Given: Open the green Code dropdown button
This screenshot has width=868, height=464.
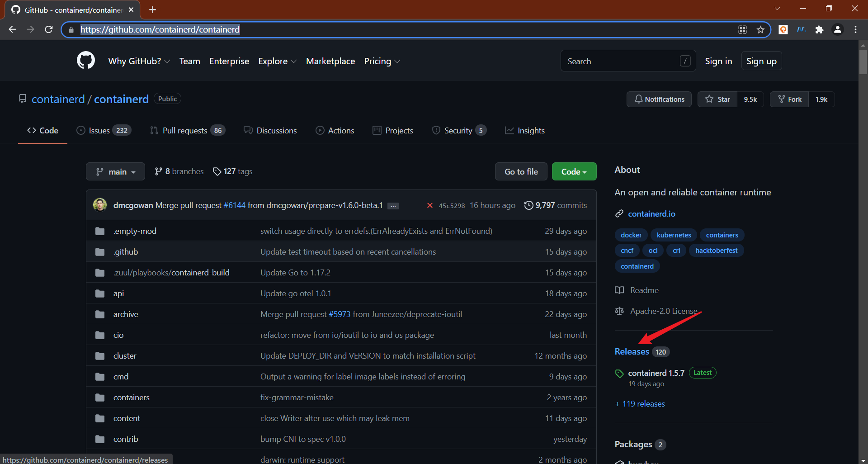Looking at the screenshot, I should [574, 171].
